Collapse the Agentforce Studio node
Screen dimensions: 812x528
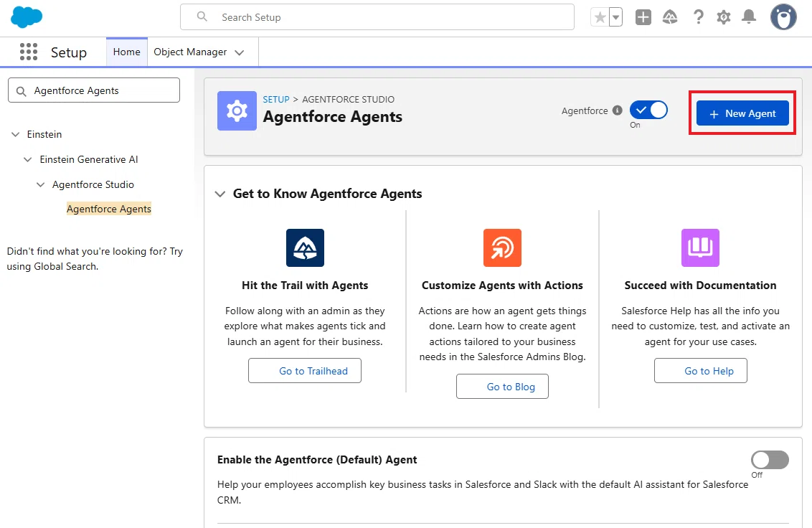[40, 184]
